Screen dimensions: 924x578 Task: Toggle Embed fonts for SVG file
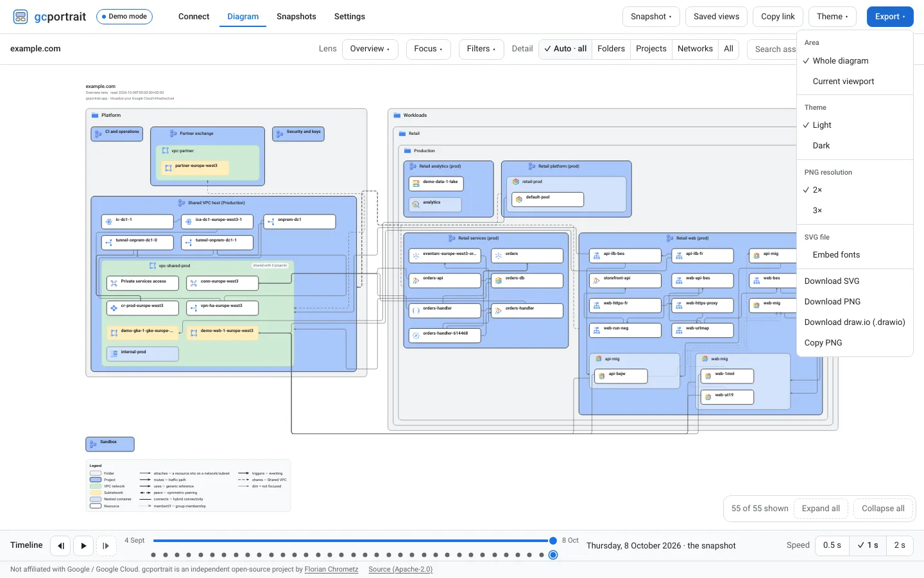click(855, 255)
